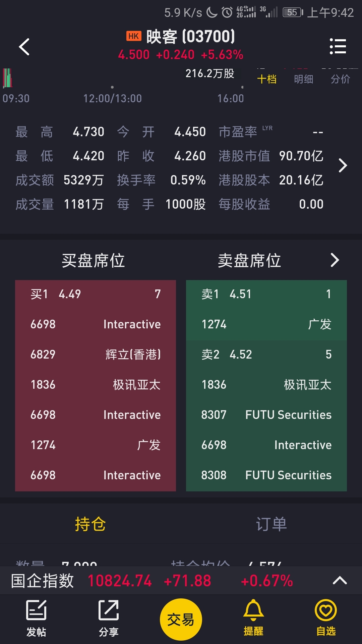Tap the 卖1 4.51 ask row
The height and width of the screenshot is (644, 362).
[266, 294]
